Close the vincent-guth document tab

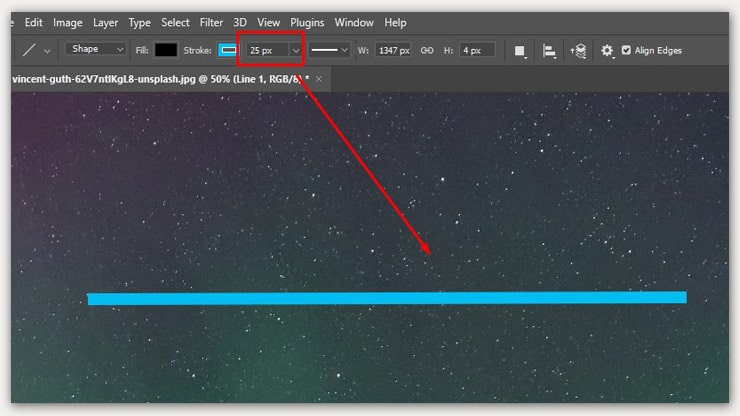pos(319,78)
